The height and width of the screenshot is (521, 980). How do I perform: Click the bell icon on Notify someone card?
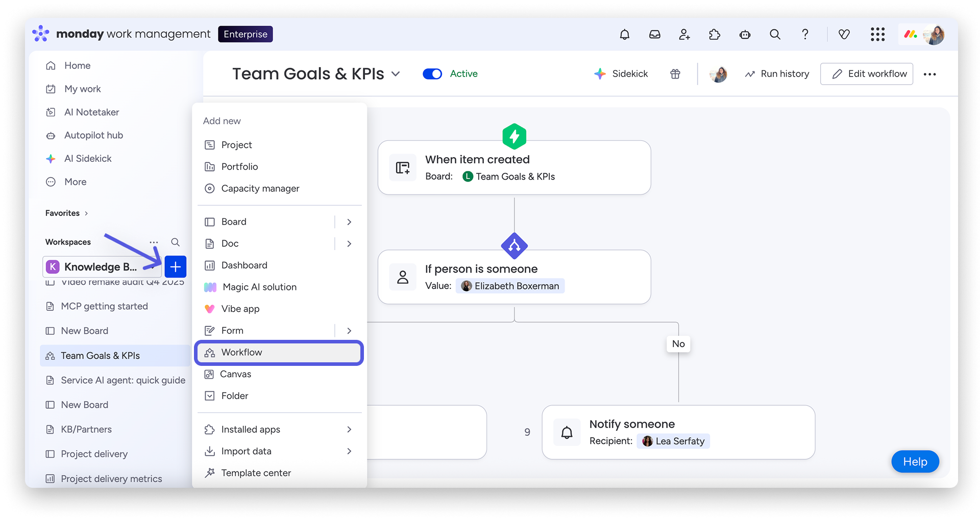tap(567, 433)
